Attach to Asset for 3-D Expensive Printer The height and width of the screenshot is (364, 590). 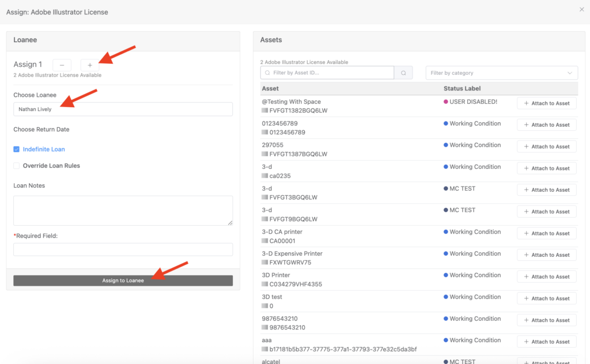point(546,255)
